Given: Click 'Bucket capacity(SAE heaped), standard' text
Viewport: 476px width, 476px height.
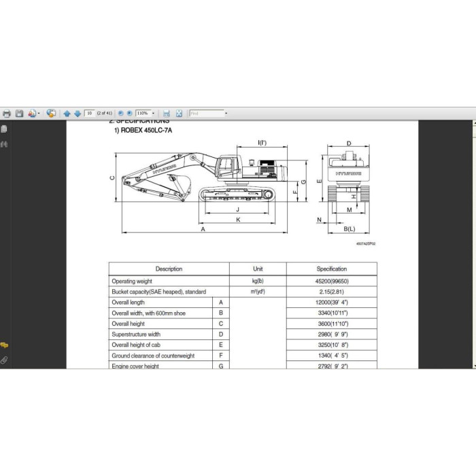Looking at the screenshot, I should [x=158, y=292].
